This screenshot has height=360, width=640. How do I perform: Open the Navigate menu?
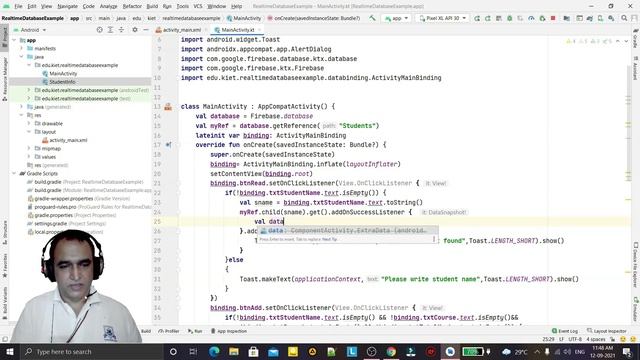coord(67,6)
